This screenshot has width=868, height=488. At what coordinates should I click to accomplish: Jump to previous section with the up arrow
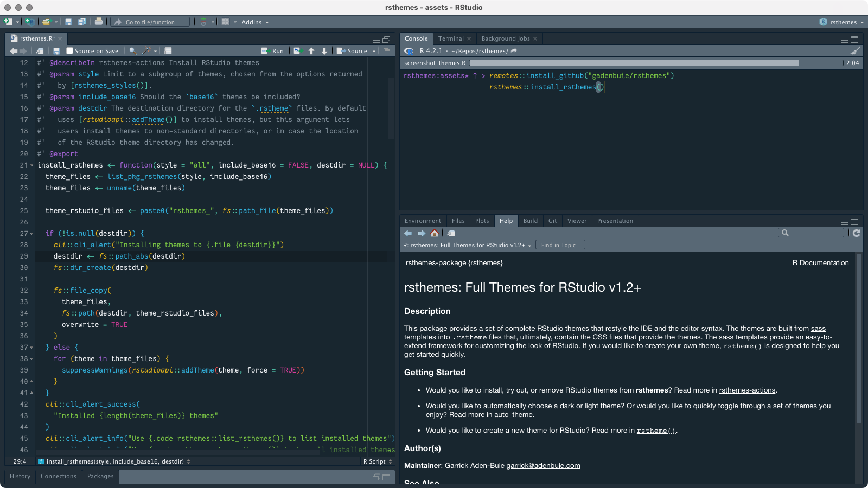point(311,51)
